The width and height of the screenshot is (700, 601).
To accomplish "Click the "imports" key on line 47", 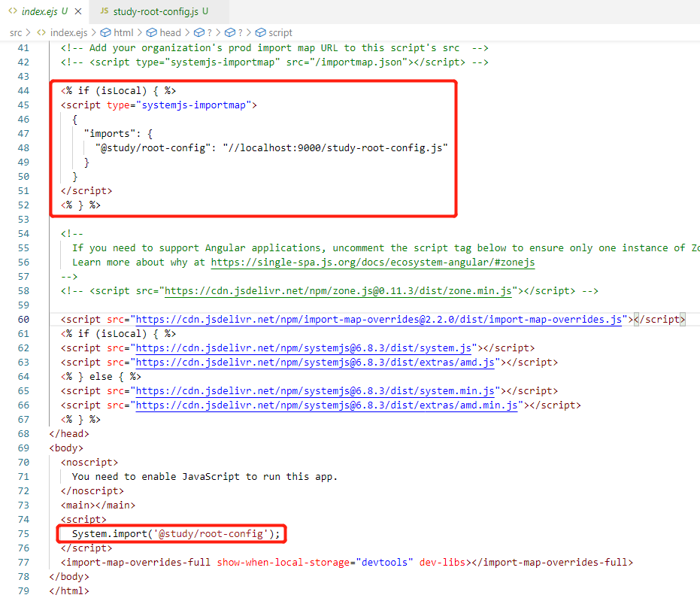I will tap(109, 133).
